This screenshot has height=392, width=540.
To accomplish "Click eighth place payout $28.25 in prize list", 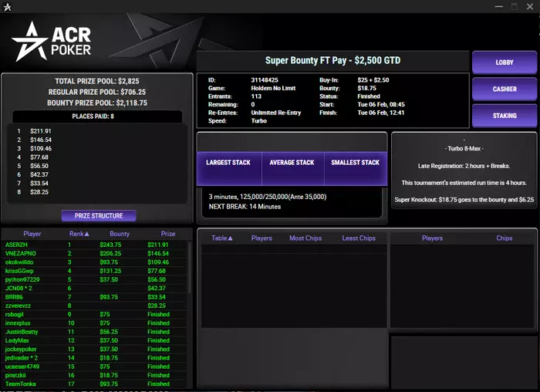I will [39, 192].
